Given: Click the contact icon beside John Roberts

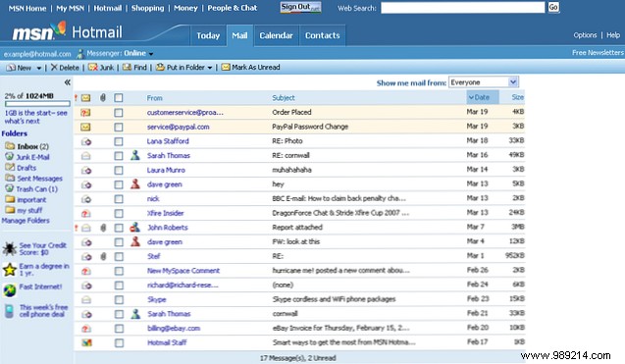Looking at the screenshot, I should (x=135, y=228).
